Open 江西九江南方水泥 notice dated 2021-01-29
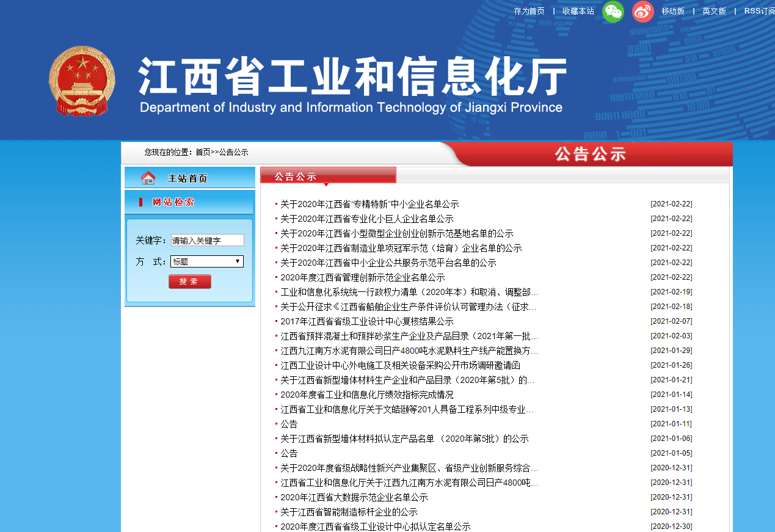Image resolution: width=775 pixels, height=532 pixels. [409, 351]
